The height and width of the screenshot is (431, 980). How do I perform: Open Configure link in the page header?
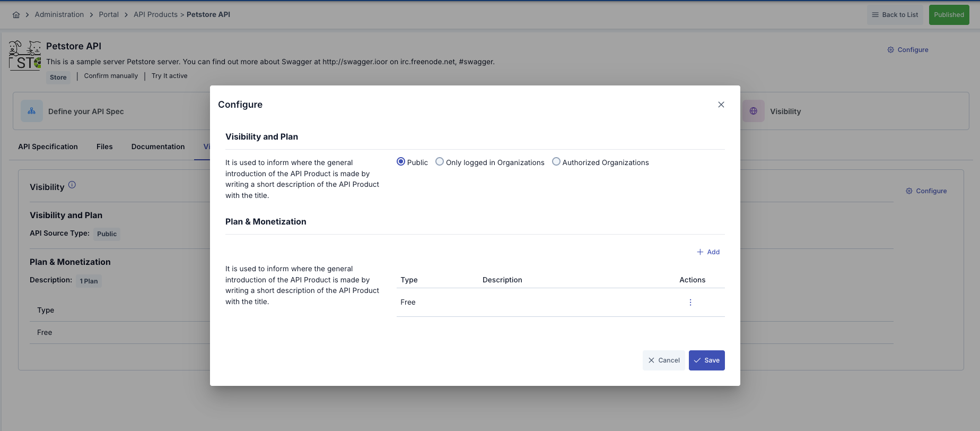coord(908,50)
